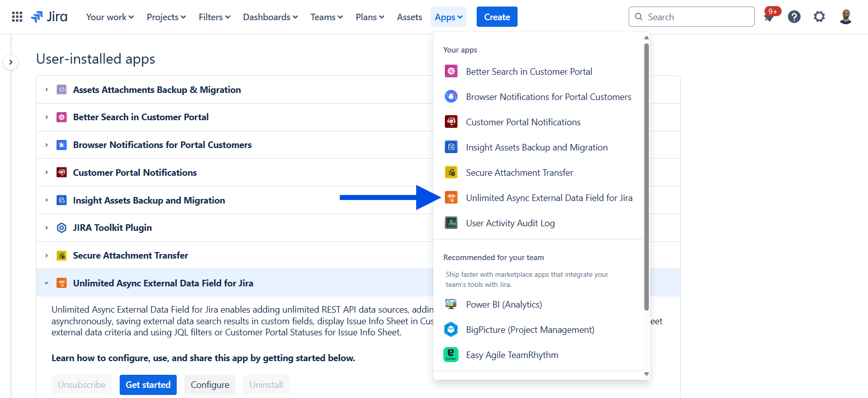Click Browser Notifications list row icon
868x398 pixels.
(62, 145)
